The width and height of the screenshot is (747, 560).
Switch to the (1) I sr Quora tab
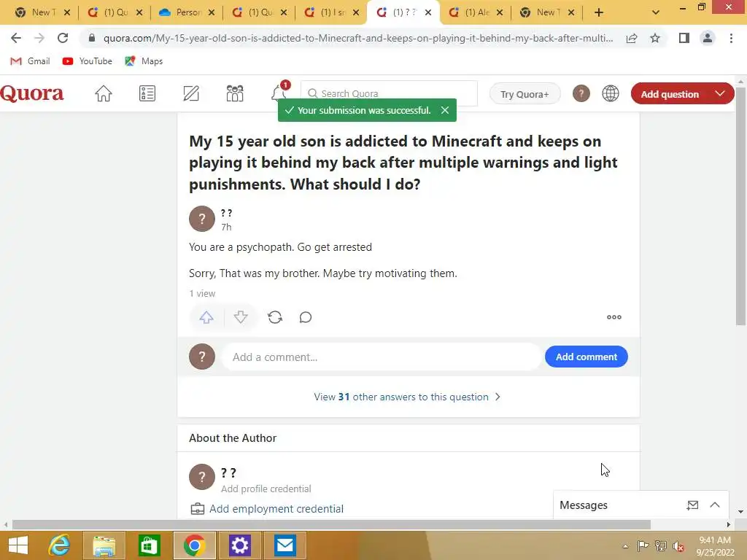(x=332, y=12)
